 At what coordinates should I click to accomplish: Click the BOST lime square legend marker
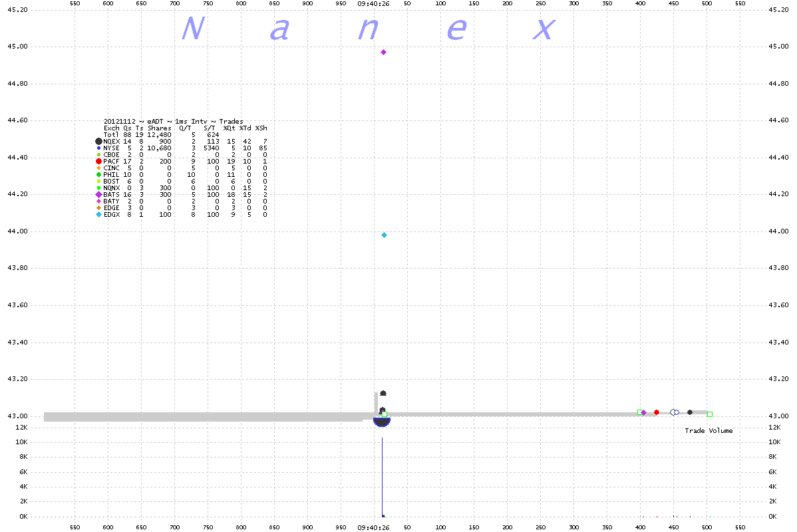tap(98, 182)
